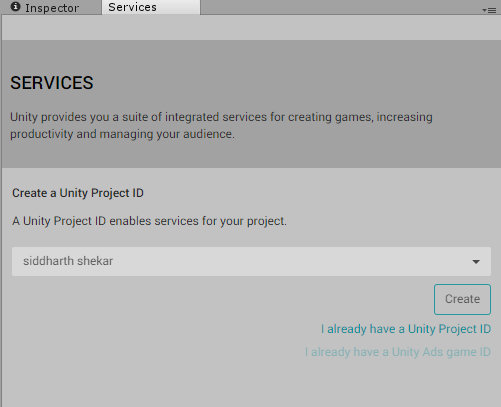Click the Unity services description paragraph
Screen dimensions: 501x407
[221, 125]
